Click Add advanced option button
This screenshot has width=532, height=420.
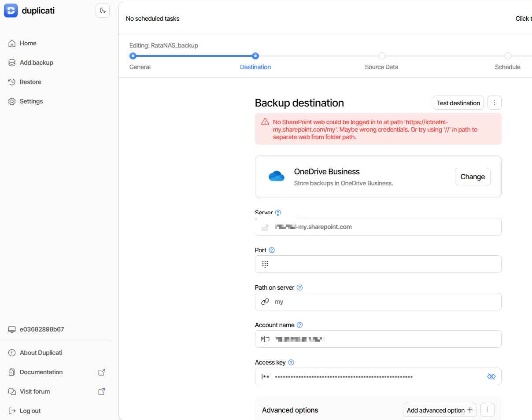439,410
